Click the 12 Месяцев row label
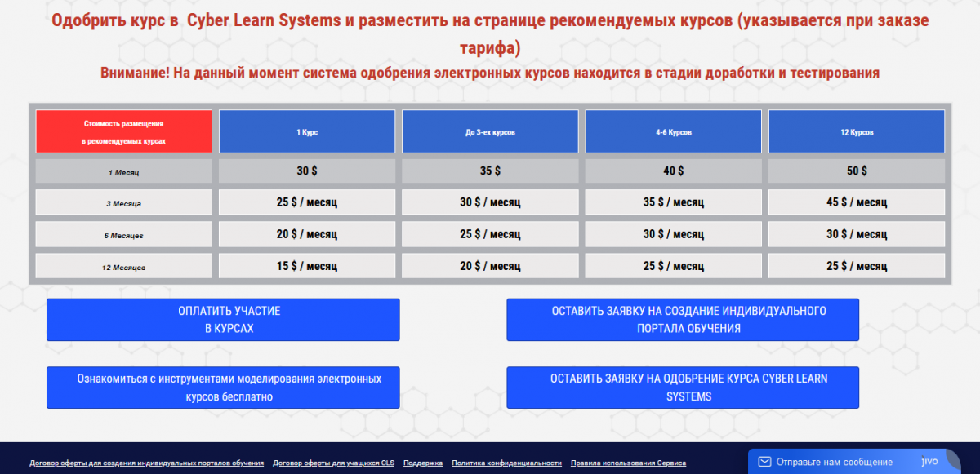The image size is (980, 474). [x=124, y=267]
